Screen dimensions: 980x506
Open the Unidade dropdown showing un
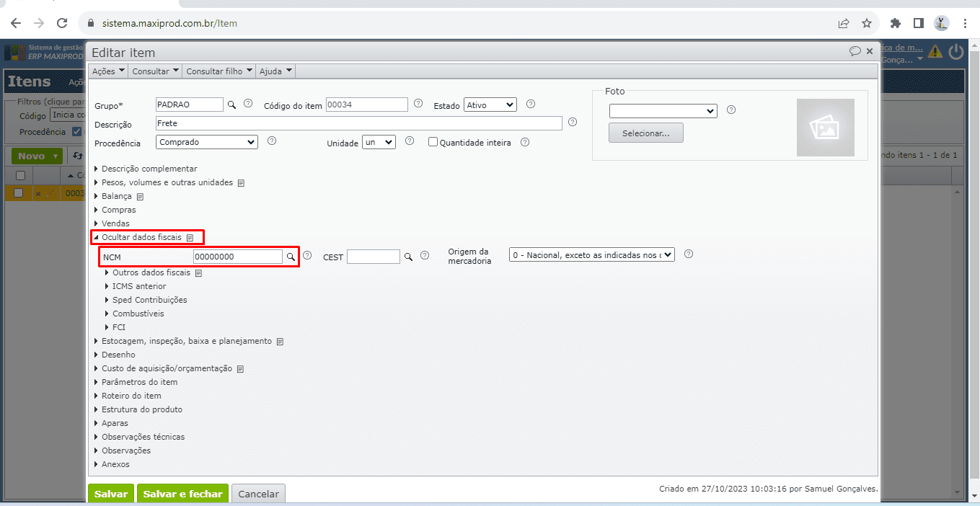click(379, 142)
